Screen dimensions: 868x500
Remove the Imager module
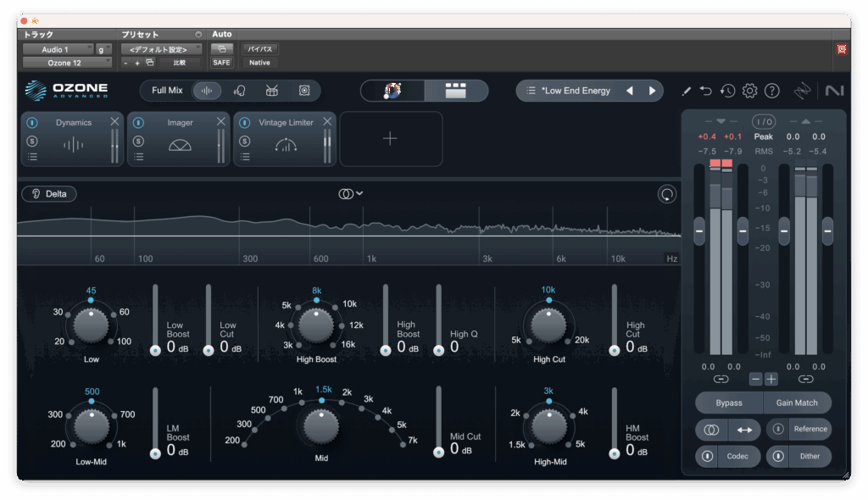[x=220, y=122]
